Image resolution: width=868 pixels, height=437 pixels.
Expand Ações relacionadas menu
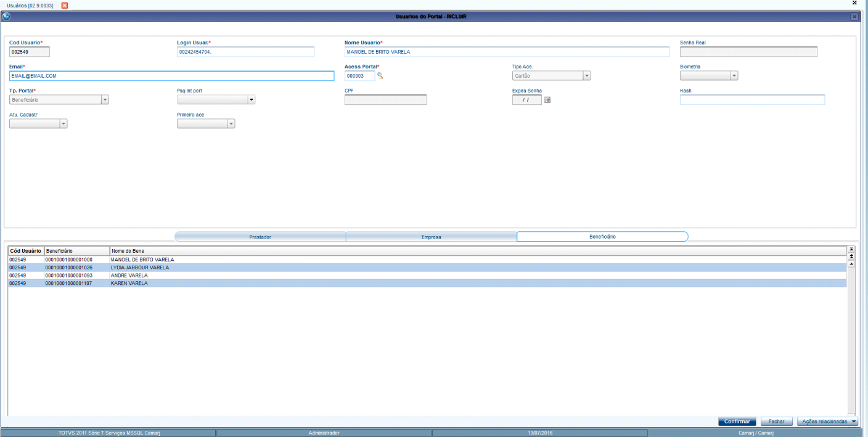[x=827, y=422]
